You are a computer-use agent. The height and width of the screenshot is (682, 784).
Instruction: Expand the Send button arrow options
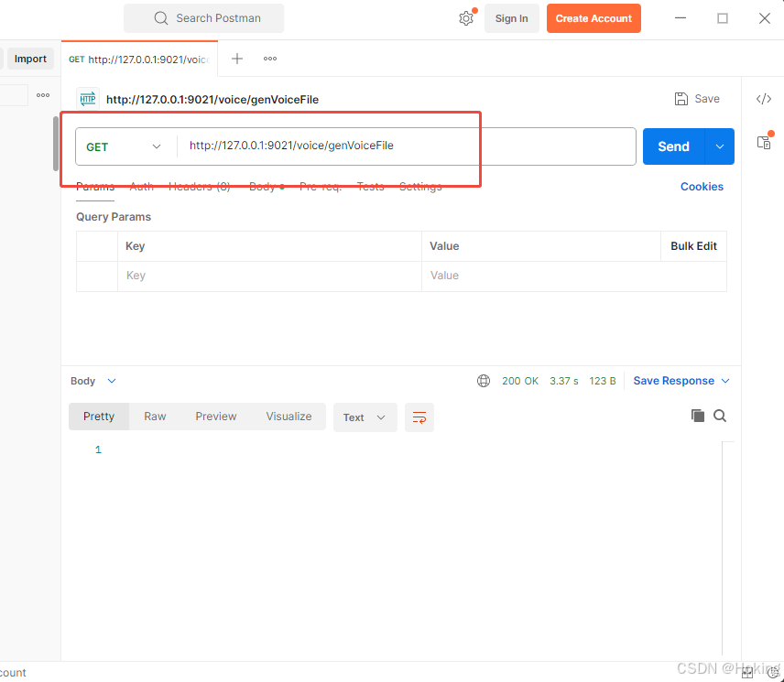(720, 146)
